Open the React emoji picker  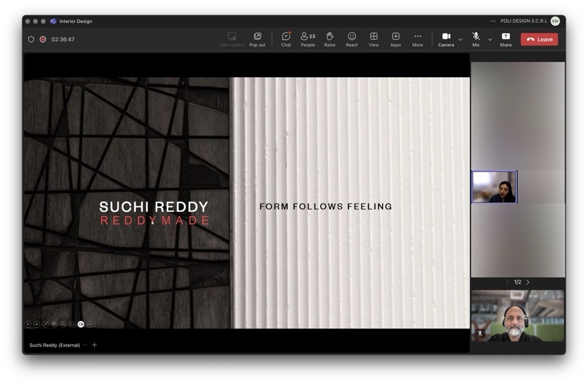tap(351, 39)
